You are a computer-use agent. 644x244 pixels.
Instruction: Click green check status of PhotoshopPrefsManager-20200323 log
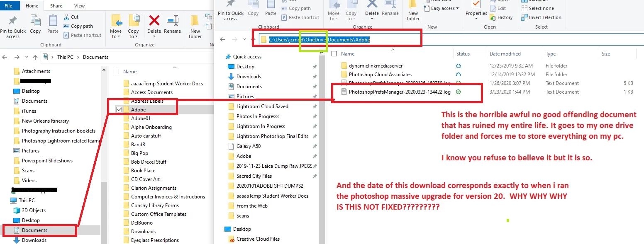click(x=459, y=92)
